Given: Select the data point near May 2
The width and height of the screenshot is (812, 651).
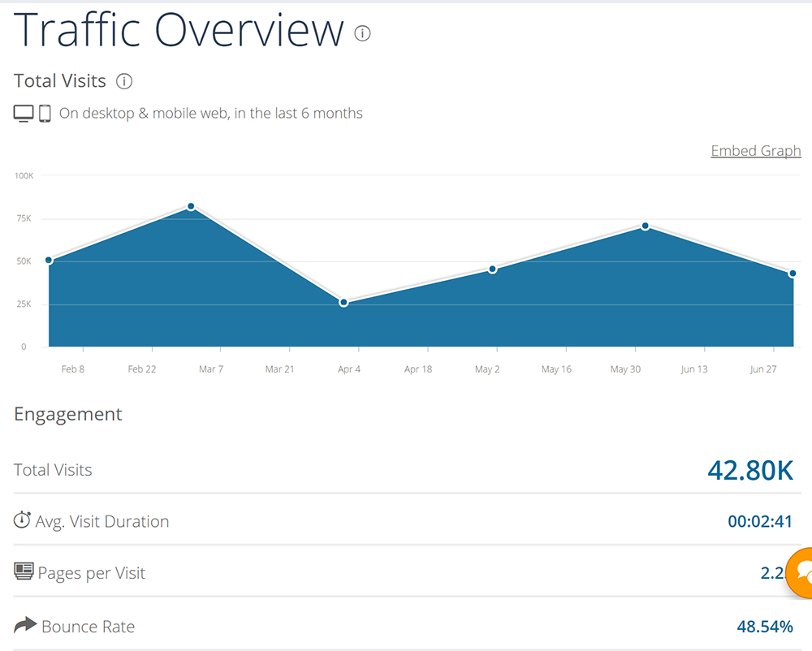Looking at the screenshot, I should (x=492, y=269).
